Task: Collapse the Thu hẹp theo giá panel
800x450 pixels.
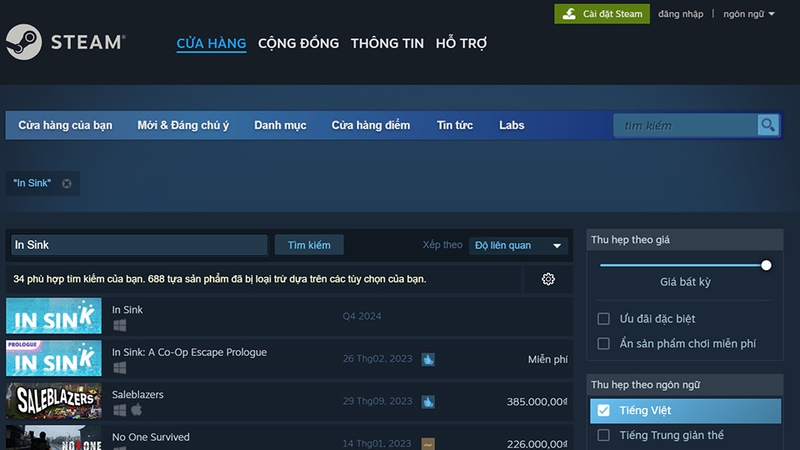Action: click(x=685, y=240)
